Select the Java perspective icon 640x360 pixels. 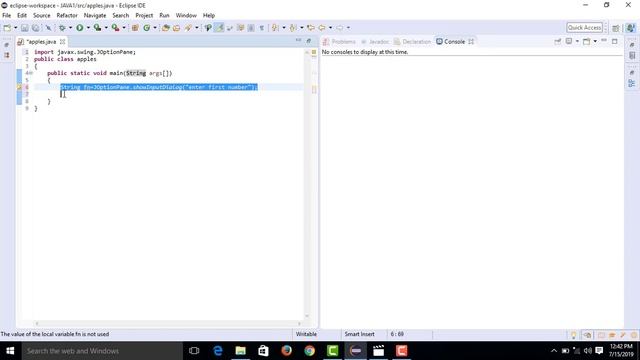tap(631, 28)
